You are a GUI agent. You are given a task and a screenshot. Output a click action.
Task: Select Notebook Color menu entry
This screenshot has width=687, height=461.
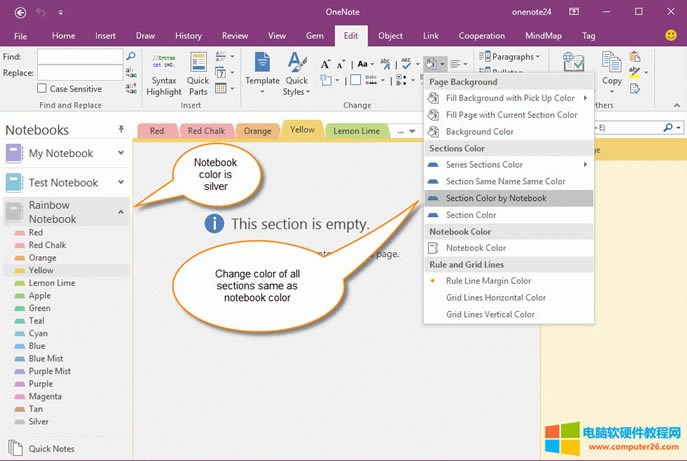coord(476,247)
